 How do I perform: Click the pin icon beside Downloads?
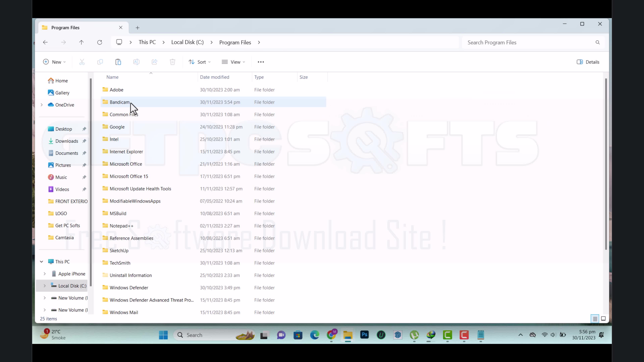pyautogui.click(x=84, y=141)
